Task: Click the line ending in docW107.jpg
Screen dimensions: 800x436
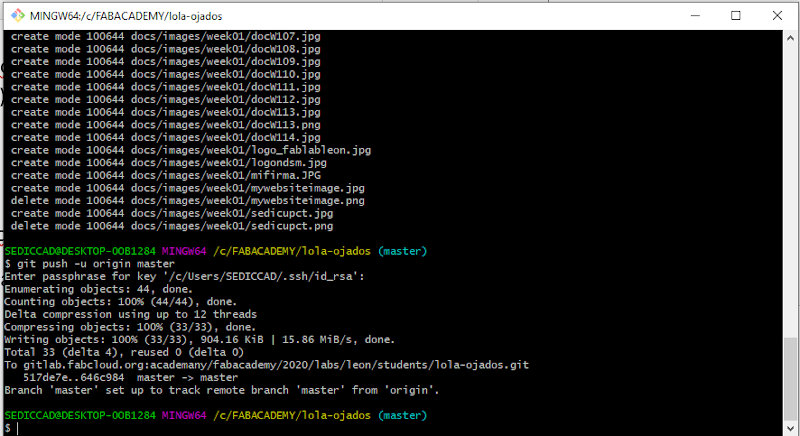Action: point(166,37)
